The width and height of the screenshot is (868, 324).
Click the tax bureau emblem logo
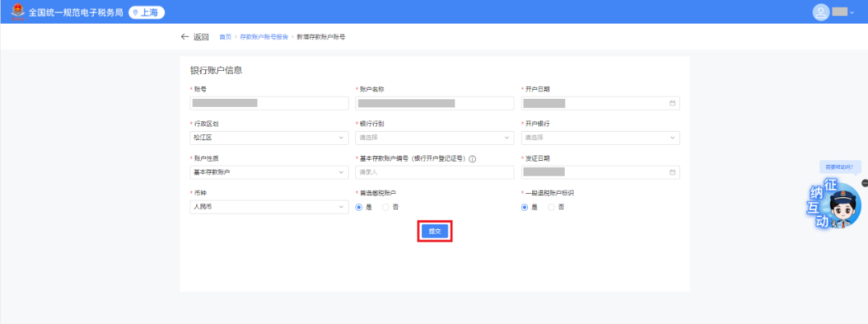(15, 12)
